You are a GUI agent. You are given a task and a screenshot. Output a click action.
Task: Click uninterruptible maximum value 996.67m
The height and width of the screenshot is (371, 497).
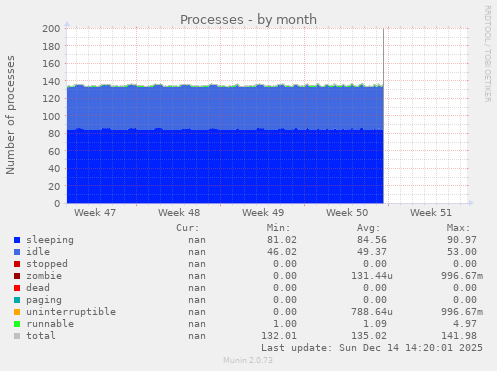(462, 312)
